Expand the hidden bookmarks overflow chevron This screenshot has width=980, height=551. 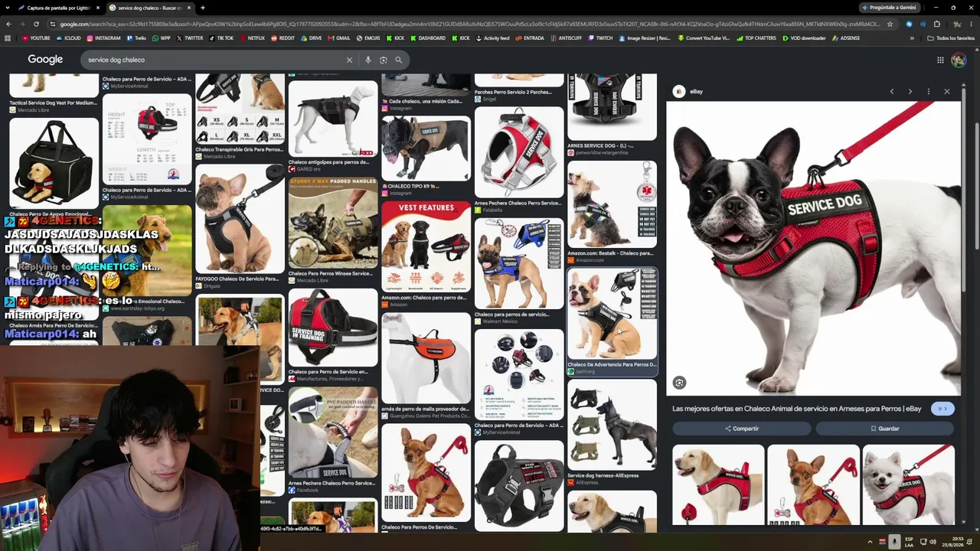[x=912, y=38]
